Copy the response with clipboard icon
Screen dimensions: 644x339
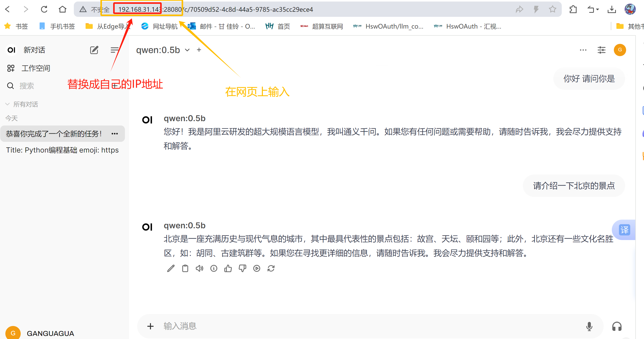(x=185, y=268)
